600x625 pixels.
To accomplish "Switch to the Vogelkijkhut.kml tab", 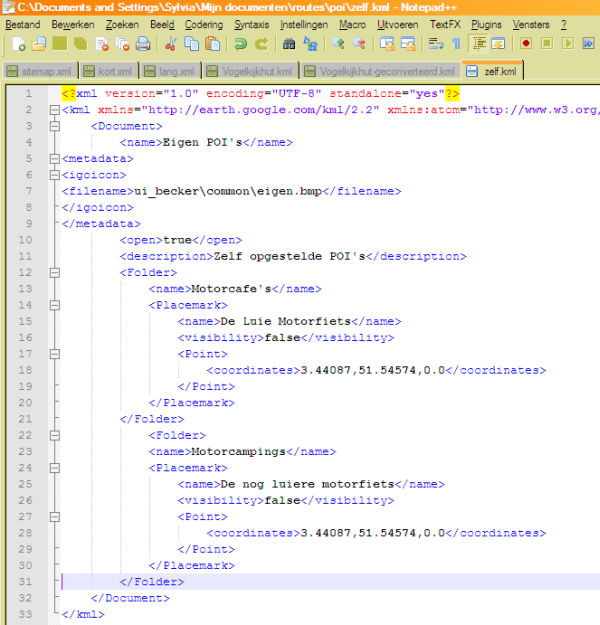I will [x=251, y=71].
